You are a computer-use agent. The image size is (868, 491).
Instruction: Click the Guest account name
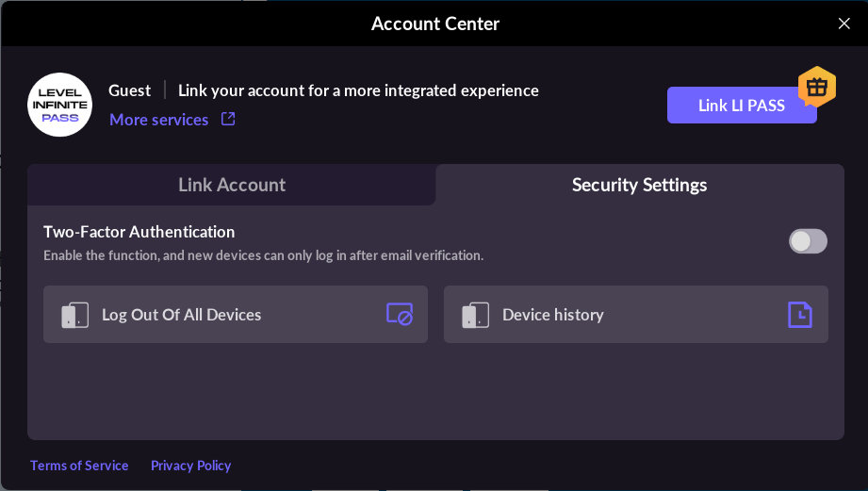click(x=129, y=90)
